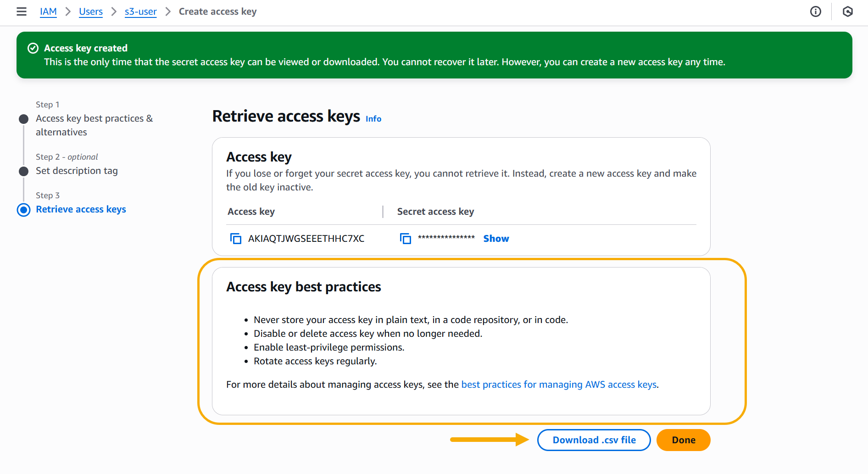Image resolution: width=868 pixels, height=474 pixels.
Task: Open best practices for managing AWS access keys
Action: 559,385
